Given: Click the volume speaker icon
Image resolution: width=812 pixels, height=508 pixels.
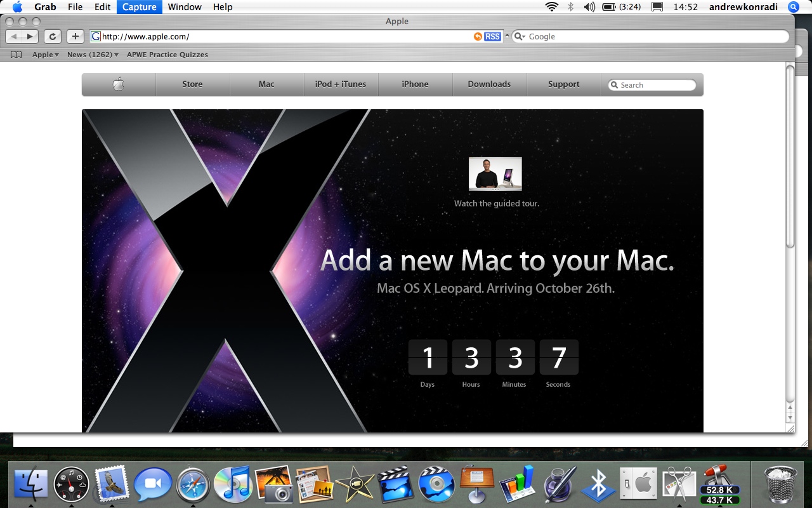Looking at the screenshot, I should 589,7.
